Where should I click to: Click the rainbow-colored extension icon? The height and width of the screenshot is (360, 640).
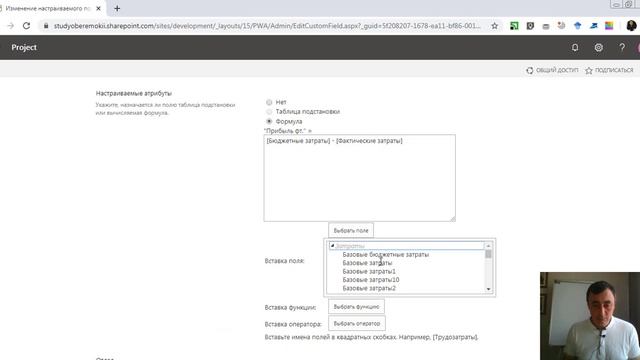pos(609,26)
